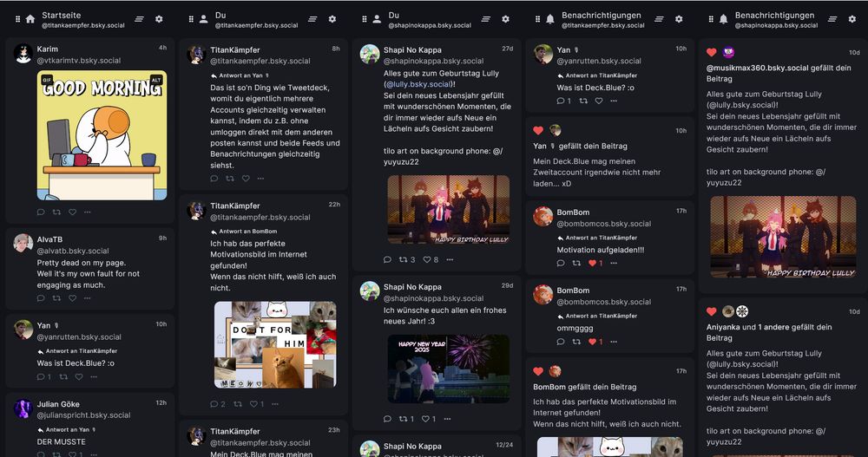The height and width of the screenshot is (457, 868).
Task: Click 'Motivation aufgeladen!!!' reply text
Action: pyautogui.click(x=600, y=250)
